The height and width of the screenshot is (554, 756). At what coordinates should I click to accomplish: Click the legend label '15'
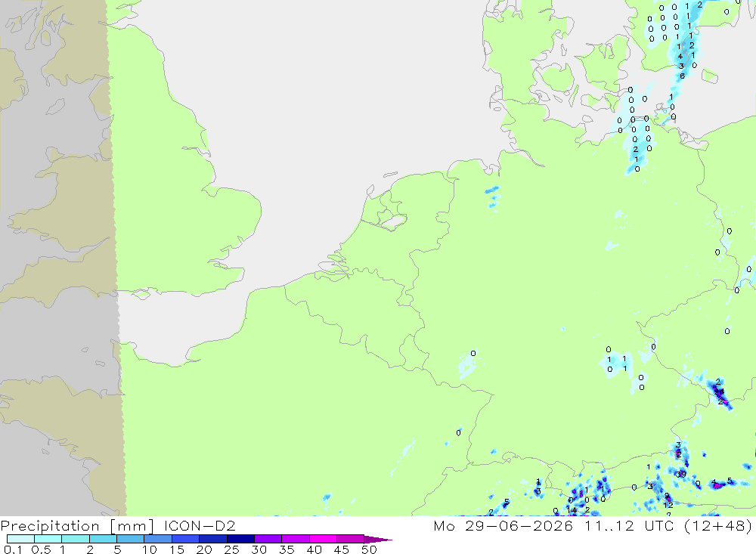click(x=177, y=549)
